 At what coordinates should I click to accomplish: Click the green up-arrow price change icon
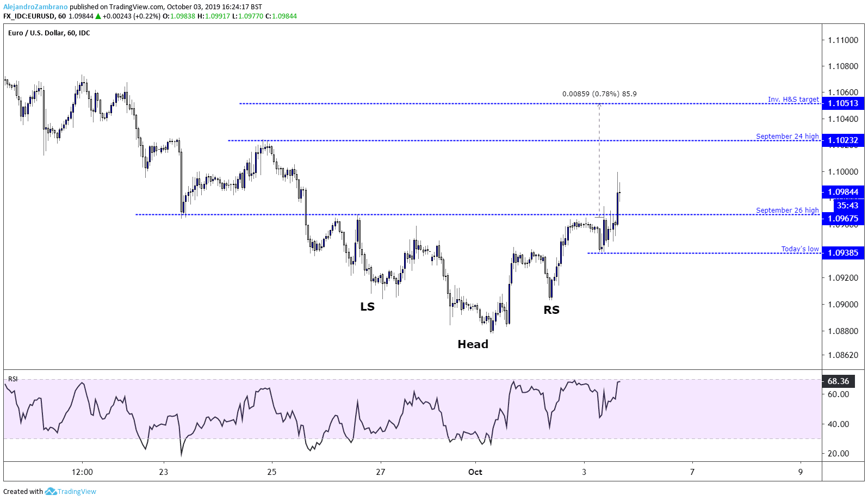98,16
